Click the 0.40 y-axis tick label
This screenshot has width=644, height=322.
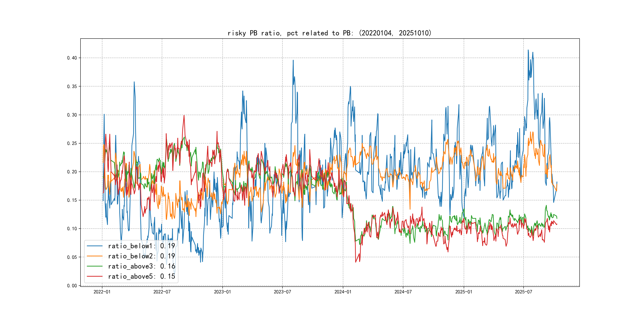pyautogui.click(x=72, y=58)
